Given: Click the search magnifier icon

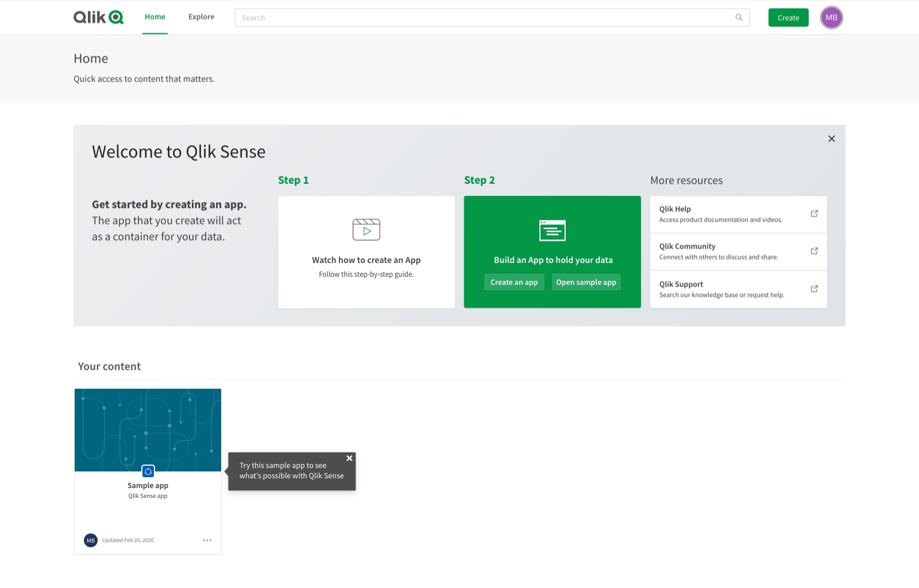Looking at the screenshot, I should [739, 18].
